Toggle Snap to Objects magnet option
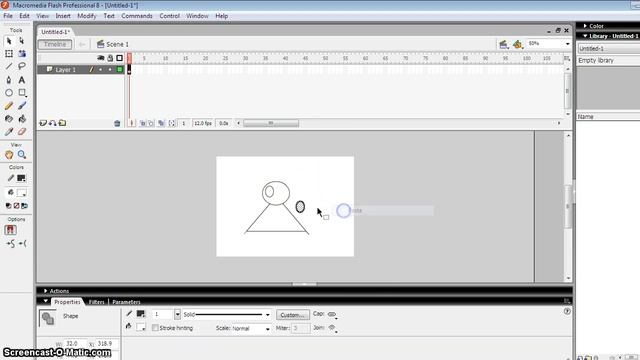This screenshot has height=360, width=640. pos(11,230)
